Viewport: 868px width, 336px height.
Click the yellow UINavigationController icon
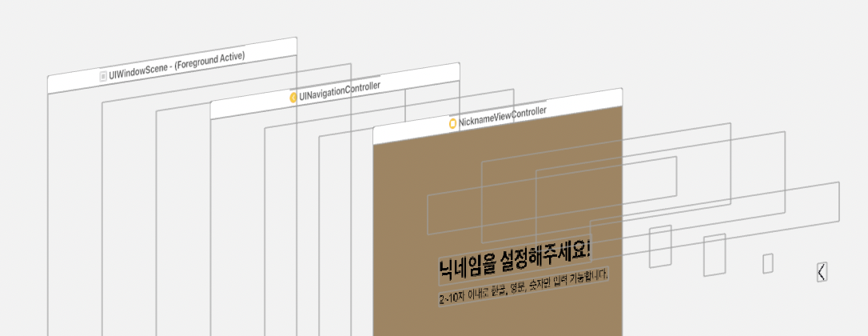[293, 98]
